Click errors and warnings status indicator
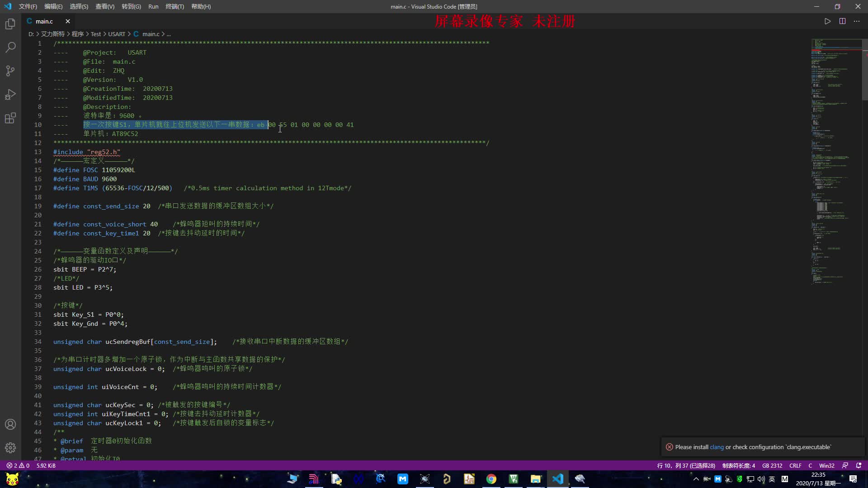Viewport: 868px width, 488px height. coord(18,465)
